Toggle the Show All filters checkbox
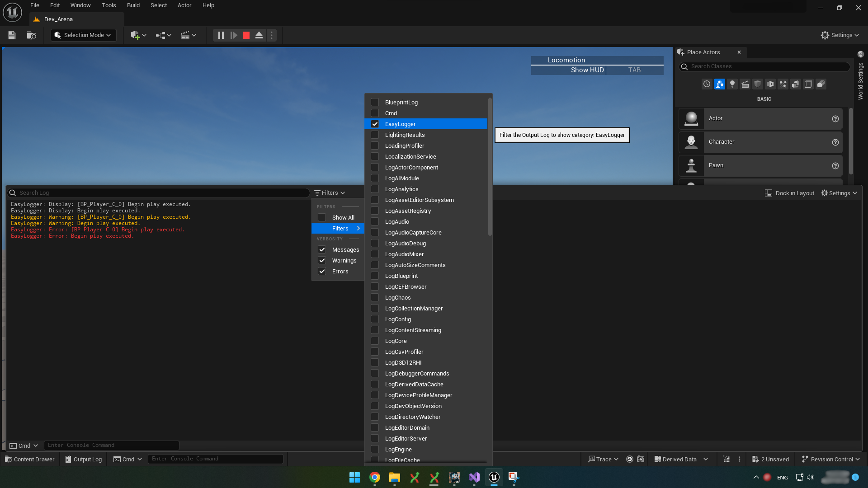 coord(322,218)
